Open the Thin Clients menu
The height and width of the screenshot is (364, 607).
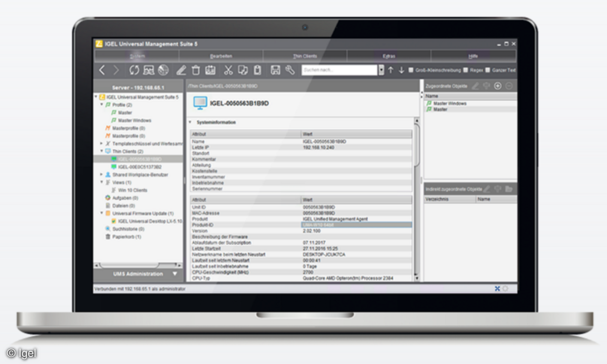[x=305, y=56]
